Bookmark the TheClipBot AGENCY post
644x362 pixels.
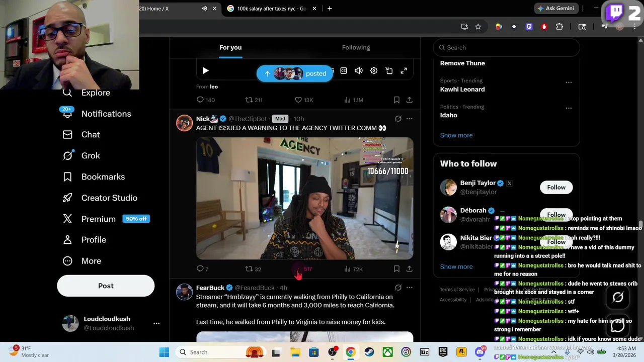[396, 269]
